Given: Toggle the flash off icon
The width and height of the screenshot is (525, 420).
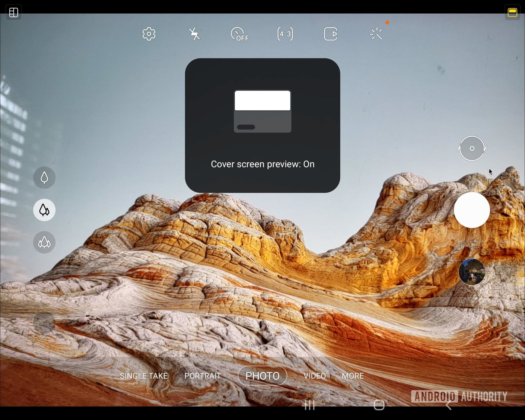Looking at the screenshot, I should coord(194,34).
